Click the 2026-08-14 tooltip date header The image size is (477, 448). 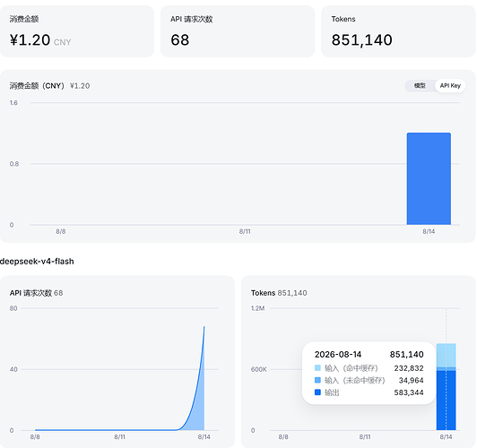(338, 355)
